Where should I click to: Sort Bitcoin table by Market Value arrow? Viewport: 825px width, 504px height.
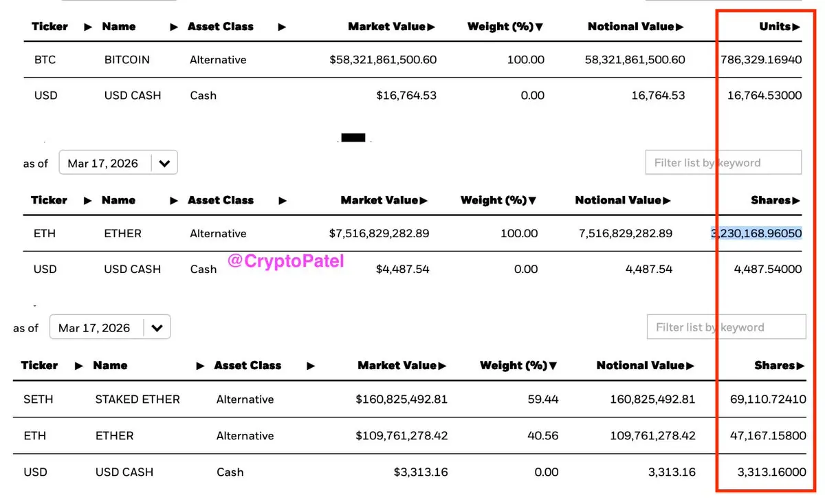click(431, 27)
